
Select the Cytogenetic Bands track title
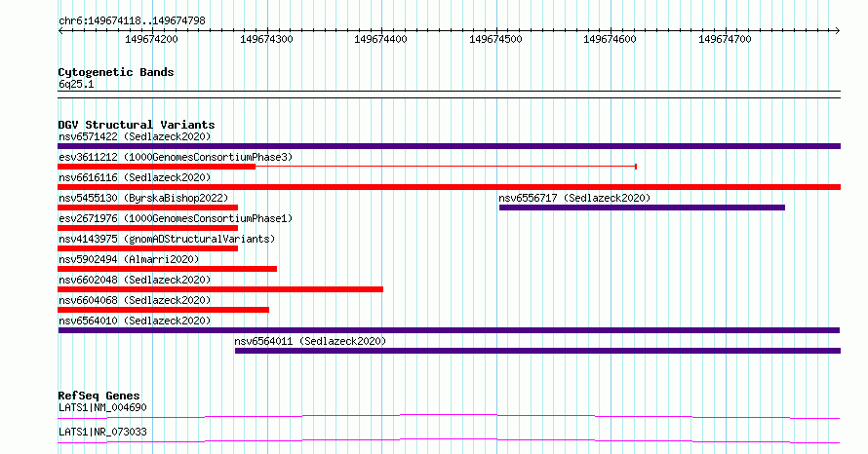click(x=116, y=72)
